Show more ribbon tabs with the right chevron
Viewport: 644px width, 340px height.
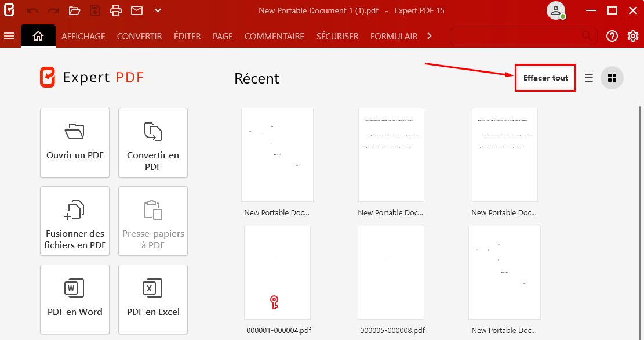[x=430, y=36]
